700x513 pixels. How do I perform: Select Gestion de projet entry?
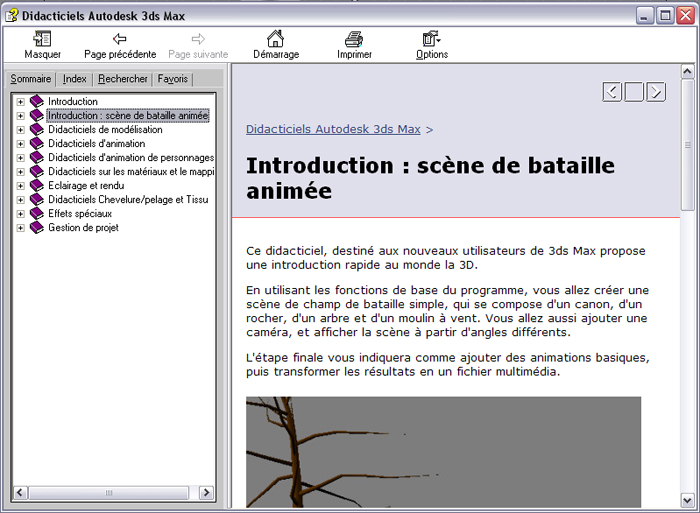(83, 228)
